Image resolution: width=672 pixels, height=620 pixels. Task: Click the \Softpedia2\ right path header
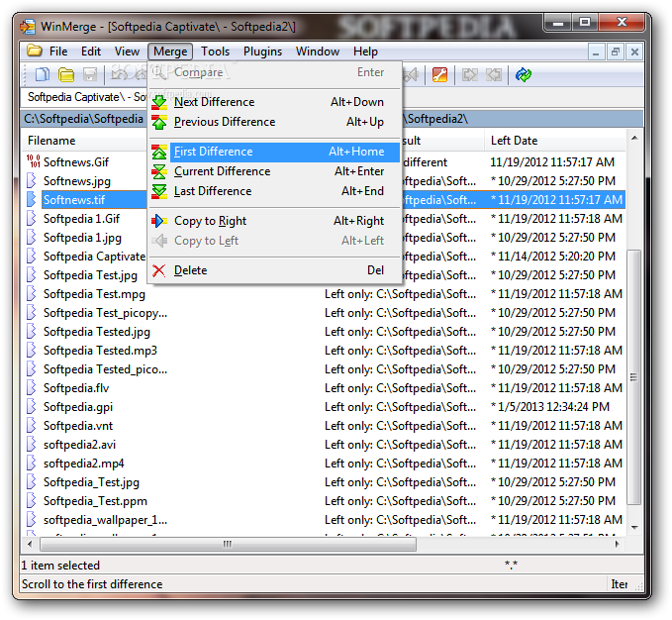coord(523,119)
